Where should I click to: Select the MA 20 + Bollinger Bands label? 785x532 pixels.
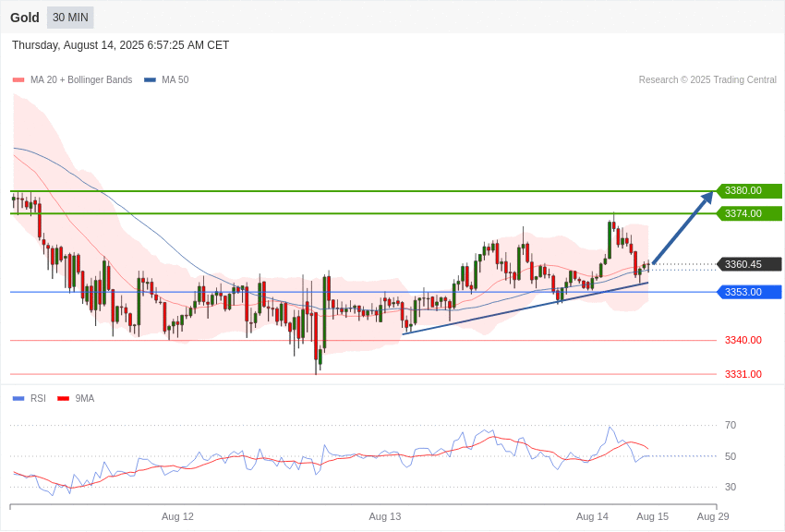(81, 79)
